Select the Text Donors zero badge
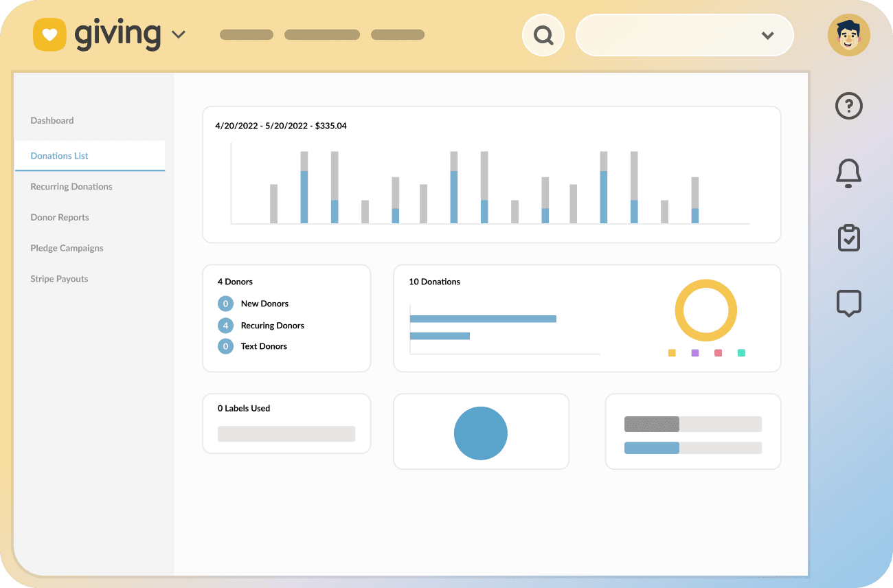 coord(225,346)
